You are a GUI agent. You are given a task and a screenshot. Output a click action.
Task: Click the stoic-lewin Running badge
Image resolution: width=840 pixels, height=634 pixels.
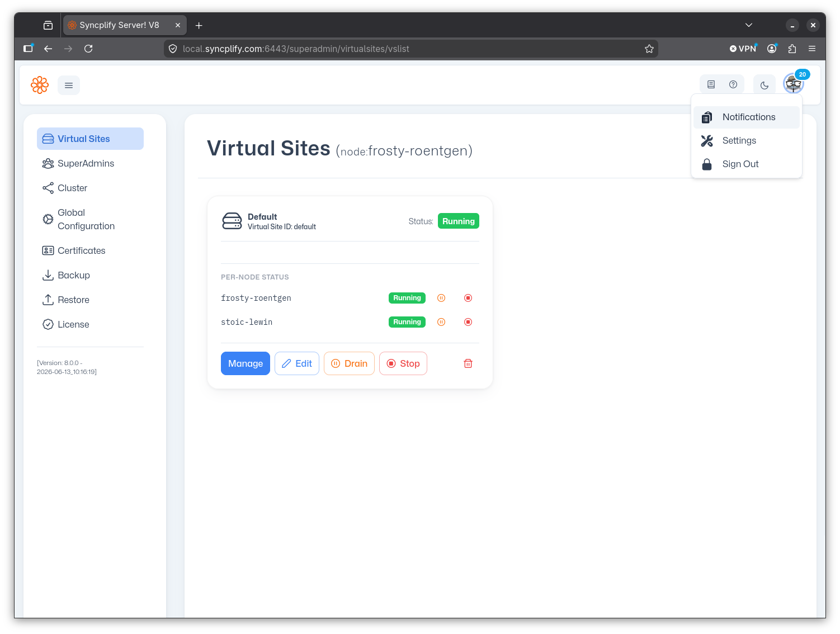[x=407, y=322]
